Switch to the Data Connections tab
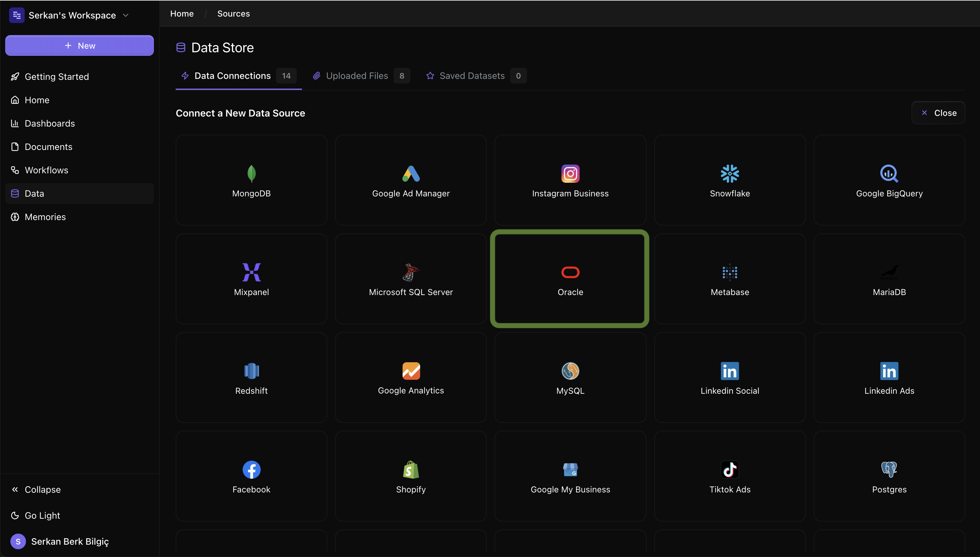The image size is (980, 557). click(238, 76)
